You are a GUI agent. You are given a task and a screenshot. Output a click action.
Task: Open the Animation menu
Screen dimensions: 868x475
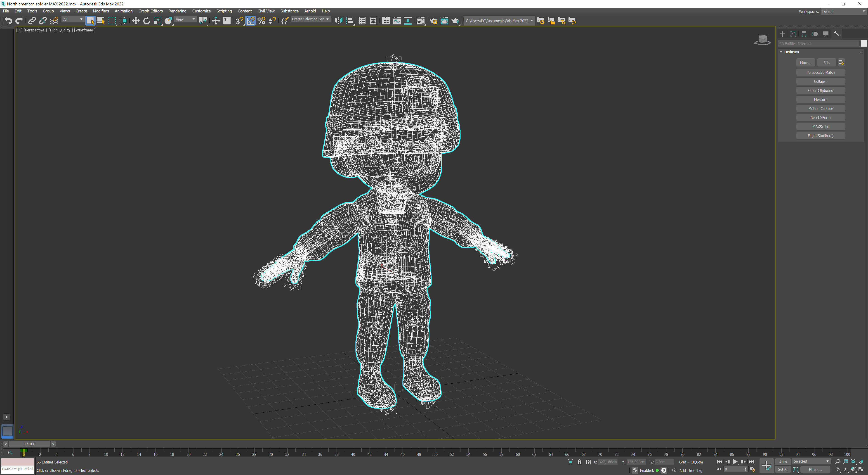123,11
